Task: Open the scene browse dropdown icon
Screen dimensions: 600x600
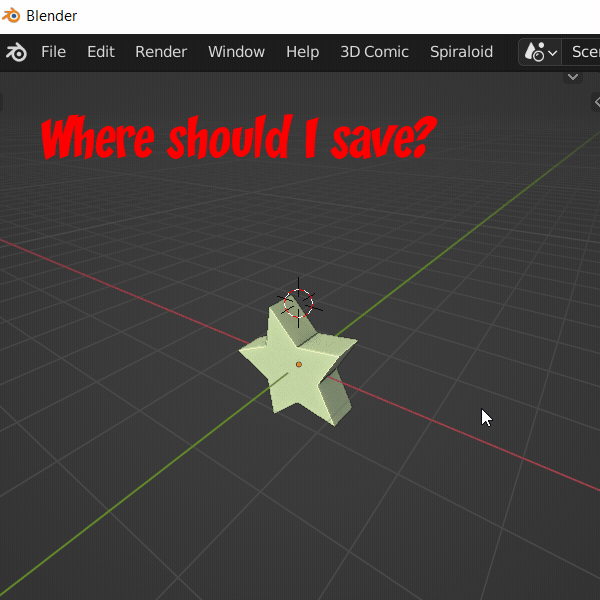Action: tap(540, 52)
